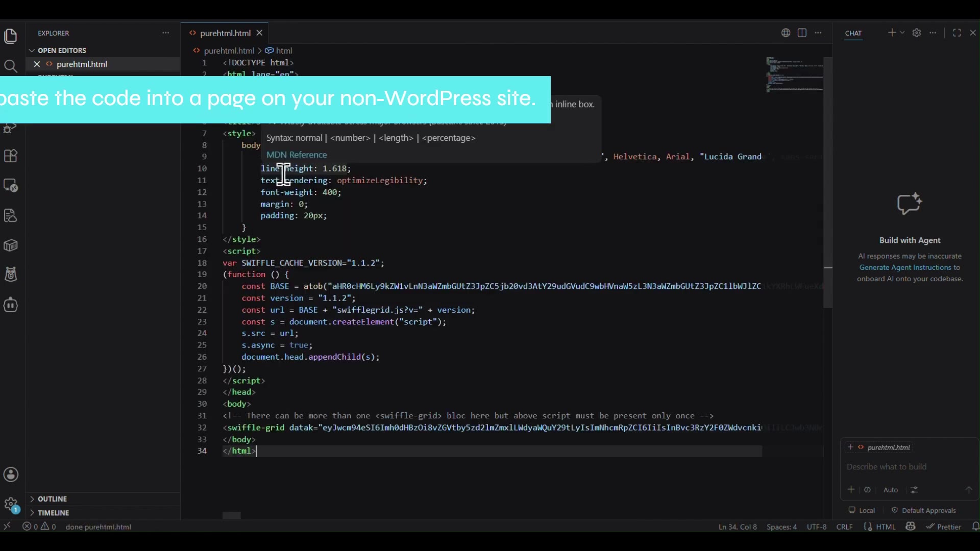Open notifications bell in status bar
Viewport: 980px width, 551px height.
(x=975, y=527)
